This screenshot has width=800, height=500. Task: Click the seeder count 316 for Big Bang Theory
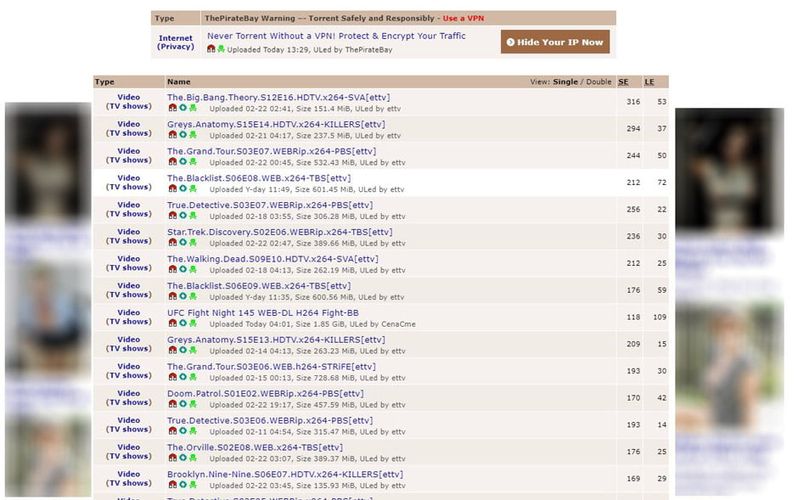click(x=633, y=102)
